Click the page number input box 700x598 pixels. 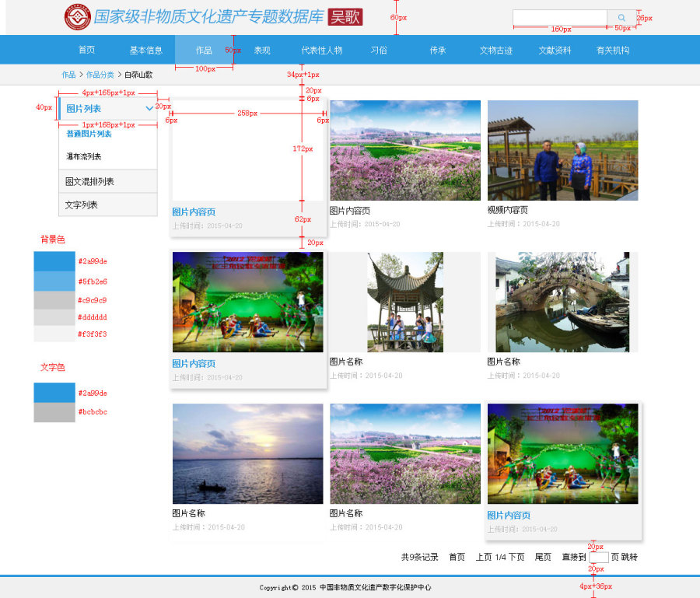[x=598, y=557]
